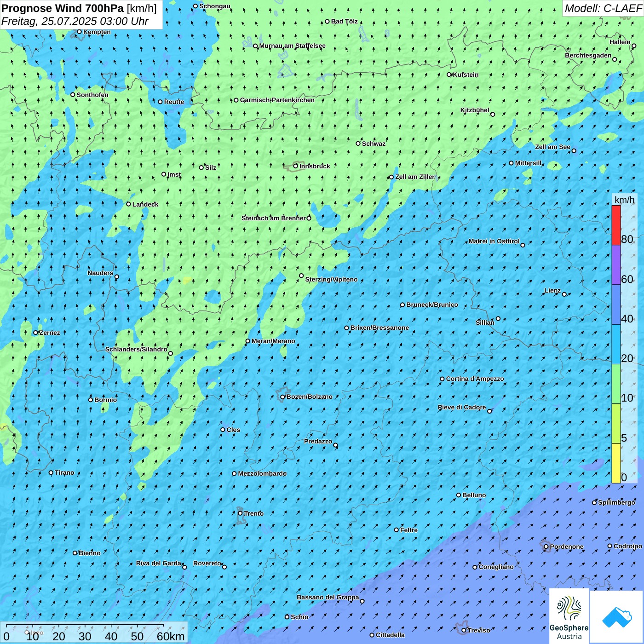Click the 'km/h' legend unit label

pyautogui.click(x=625, y=200)
